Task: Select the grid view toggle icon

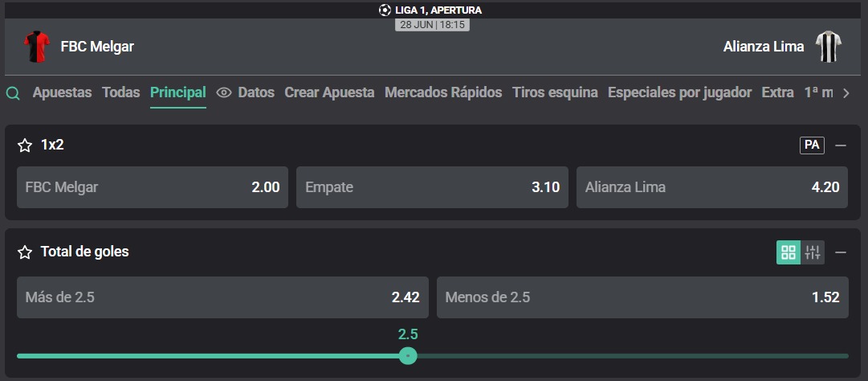Action: click(789, 252)
